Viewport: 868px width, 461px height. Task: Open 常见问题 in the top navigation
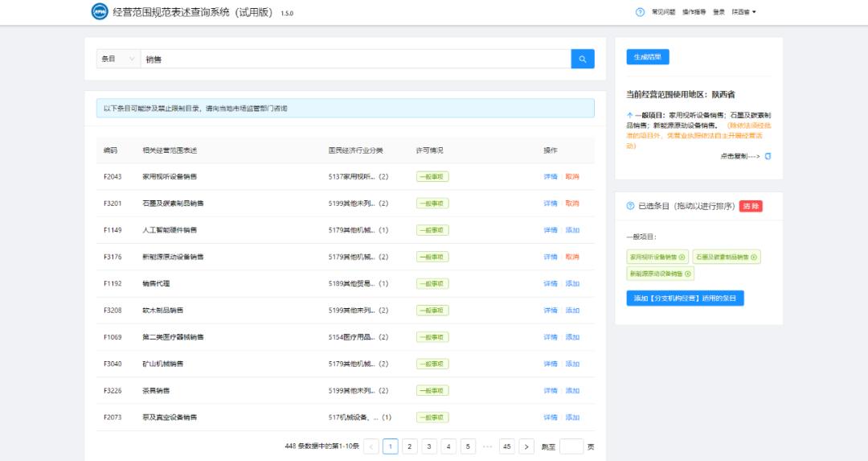pos(663,12)
